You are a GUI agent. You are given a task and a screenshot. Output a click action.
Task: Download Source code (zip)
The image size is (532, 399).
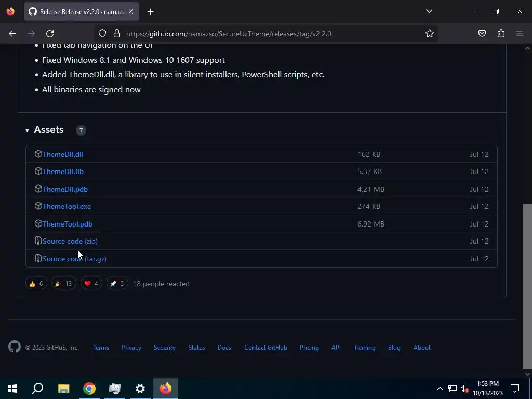coord(70,241)
